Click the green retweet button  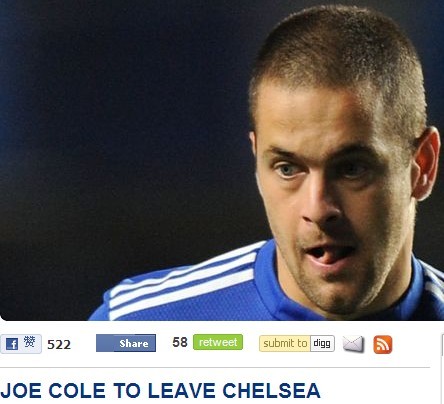pos(218,342)
